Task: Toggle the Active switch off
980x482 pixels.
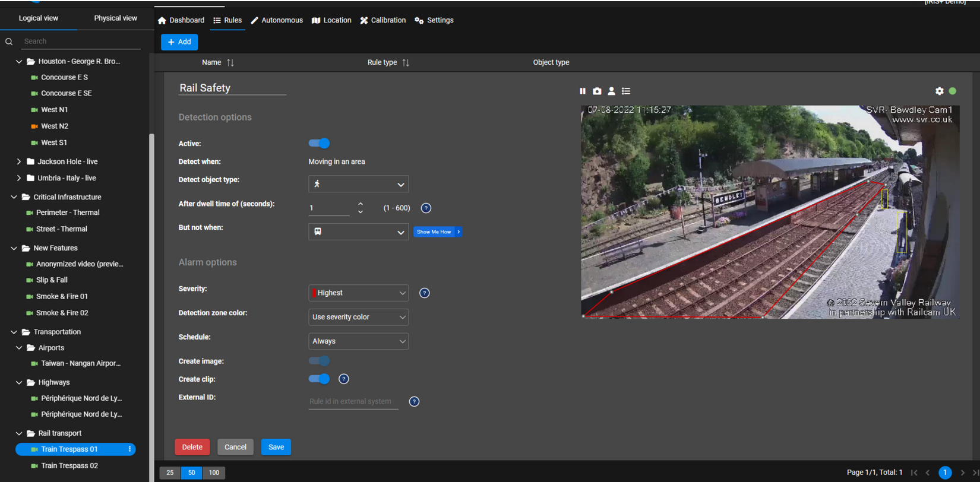Action: (x=319, y=144)
